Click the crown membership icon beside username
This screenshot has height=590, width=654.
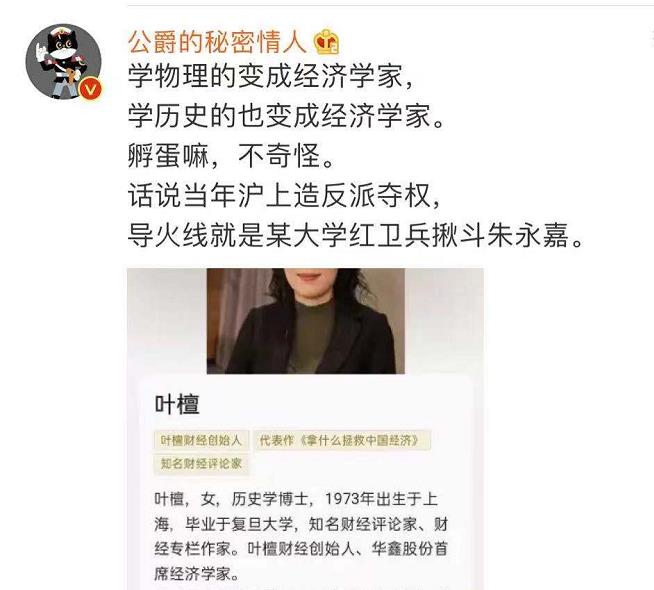(x=327, y=42)
